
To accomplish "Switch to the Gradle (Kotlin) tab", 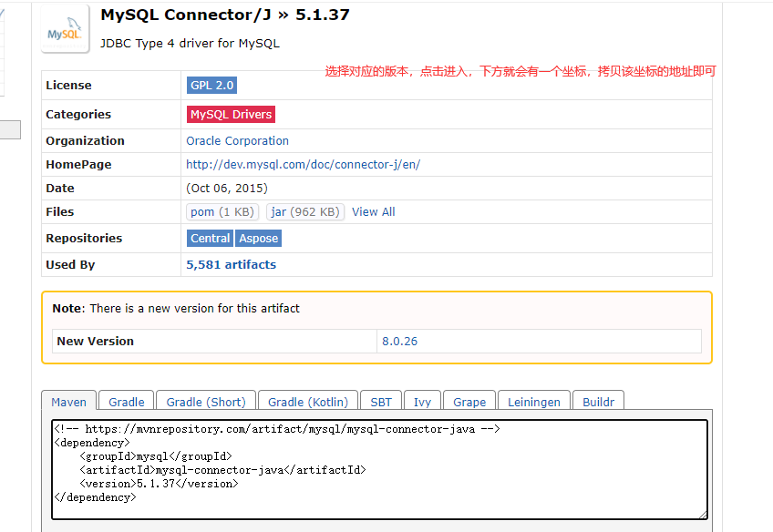I will (x=308, y=402).
